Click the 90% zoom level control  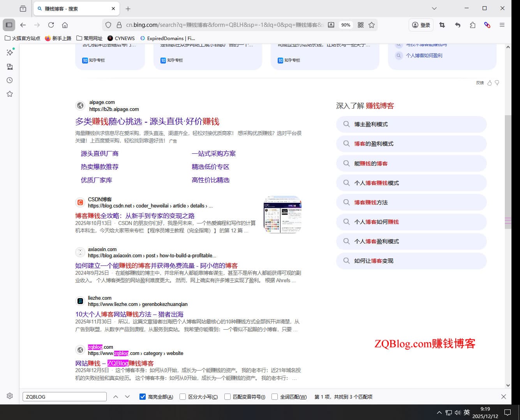(x=345, y=25)
